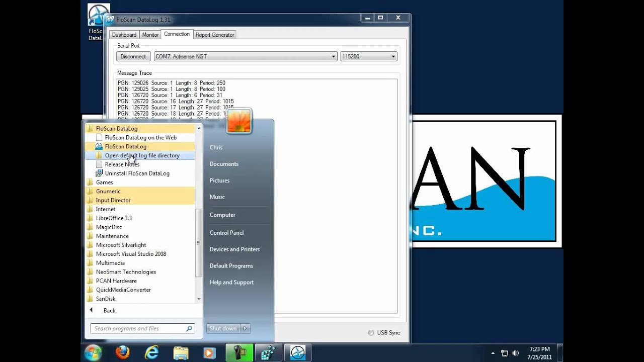Open the COM7: Actisense NGT port dropdown
Image resolution: width=644 pixels, height=362 pixels.
pyautogui.click(x=246, y=57)
